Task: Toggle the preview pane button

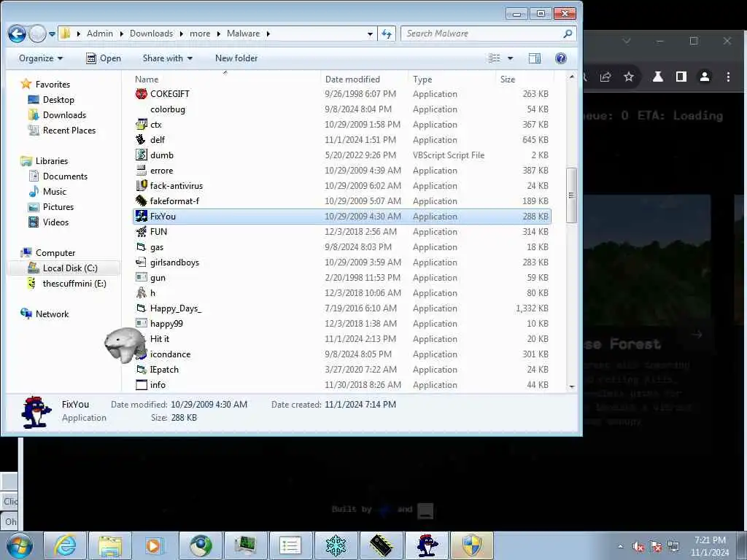Action: pos(535,58)
